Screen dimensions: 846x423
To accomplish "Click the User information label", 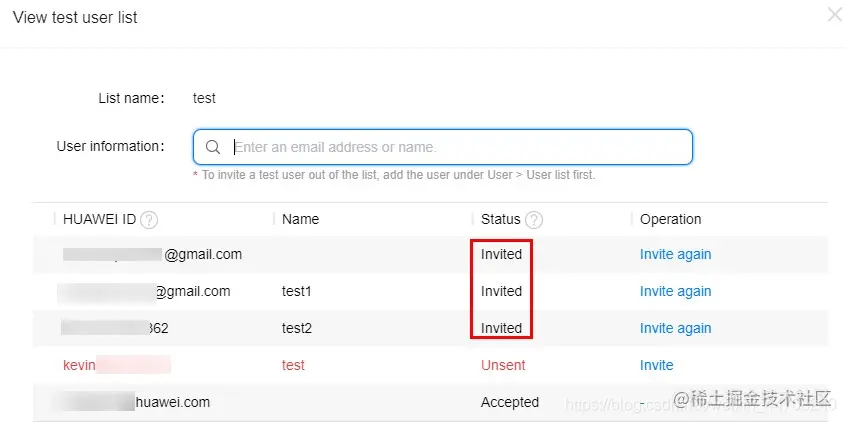I will pyautogui.click(x=111, y=146).
